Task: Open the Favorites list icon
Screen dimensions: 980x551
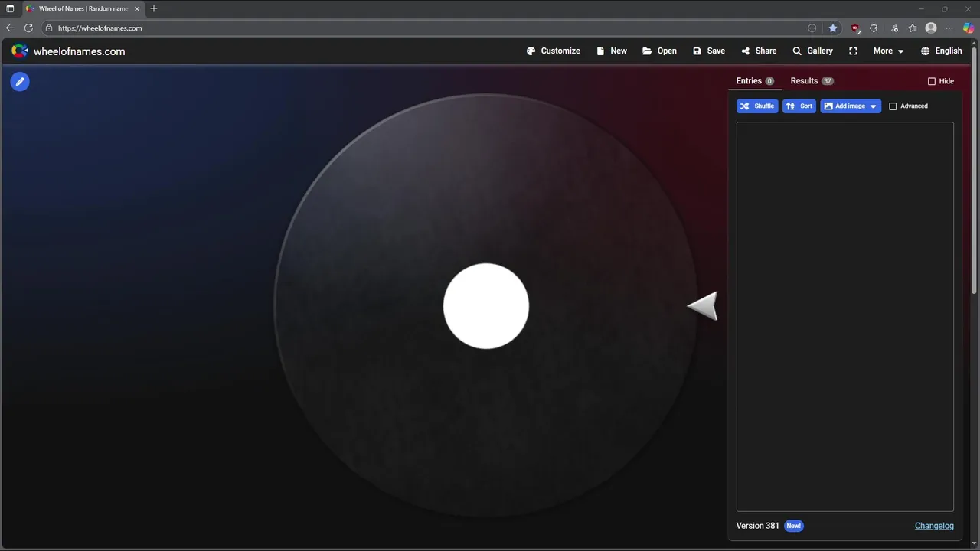Action: click(x=913, y=28)
